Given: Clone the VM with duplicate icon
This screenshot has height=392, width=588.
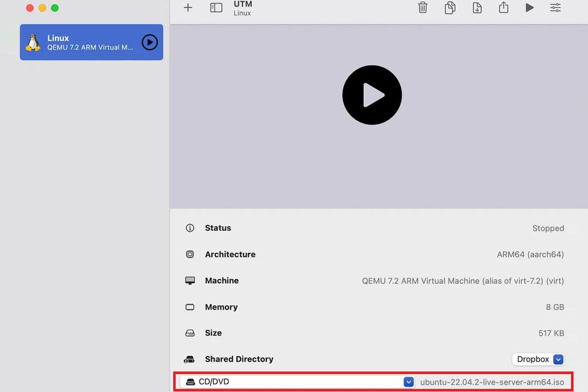Looking at the screenshot, I should coord(450,8).
